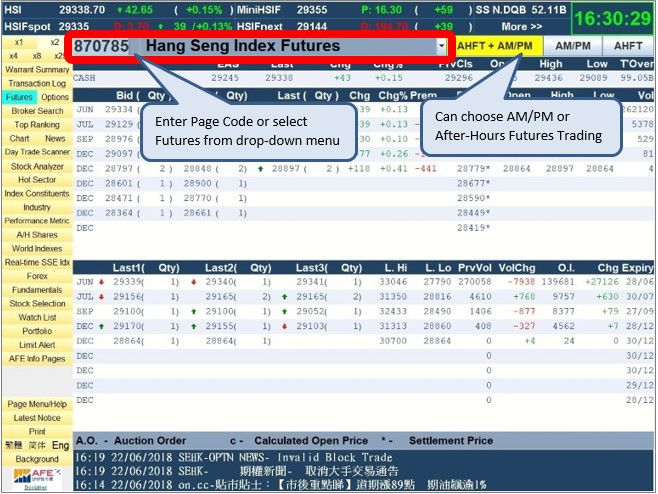Open Hot Sector page
Screen dimensions: 658x494
37,180
